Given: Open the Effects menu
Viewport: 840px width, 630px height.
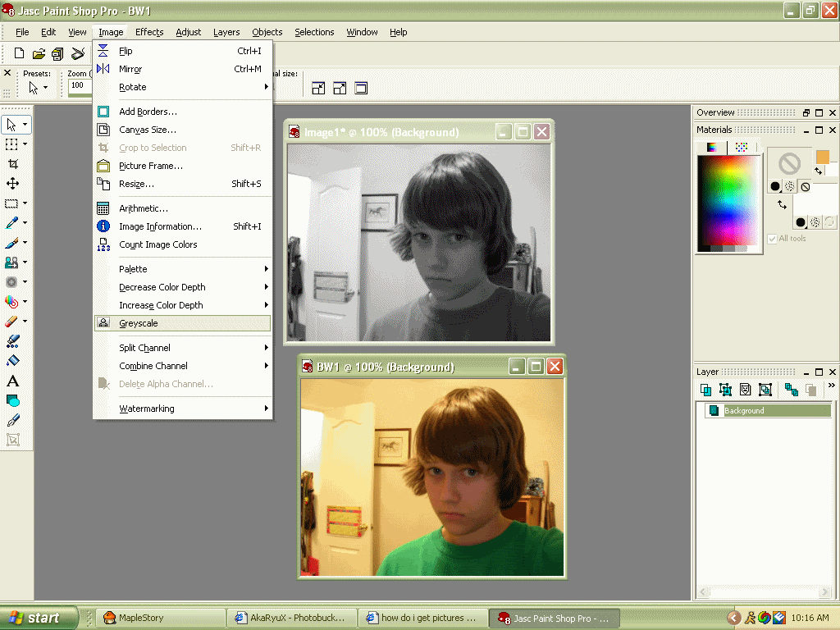Looking at the screenshot, I should click(149, 32).
